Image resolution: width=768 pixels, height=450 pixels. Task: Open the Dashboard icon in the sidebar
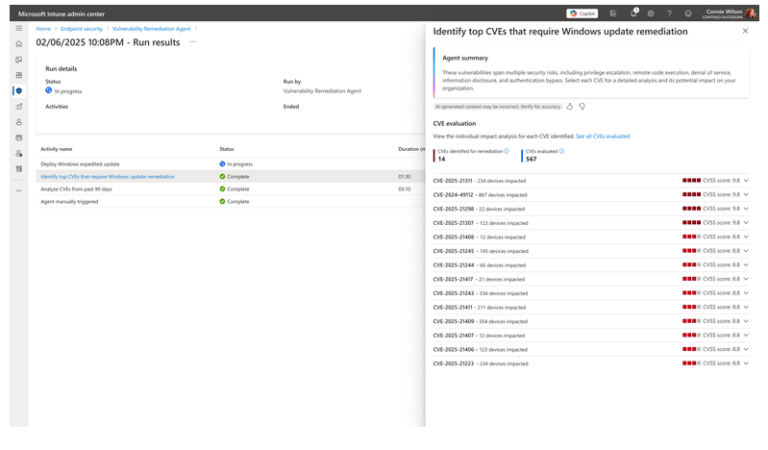click(x=19, y=60)
